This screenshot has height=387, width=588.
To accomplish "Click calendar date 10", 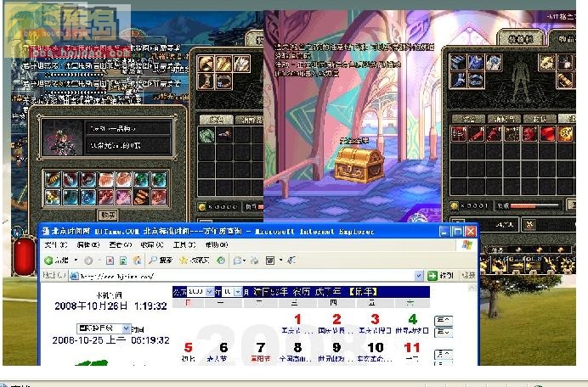I will [x=375, y=348].
